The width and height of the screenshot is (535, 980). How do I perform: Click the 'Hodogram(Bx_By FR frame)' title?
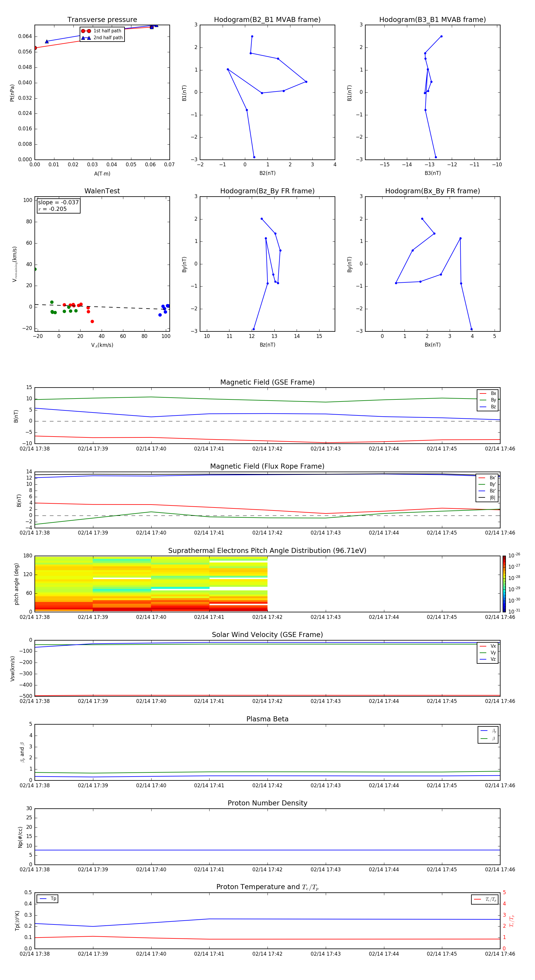click(x=432, y=191)
